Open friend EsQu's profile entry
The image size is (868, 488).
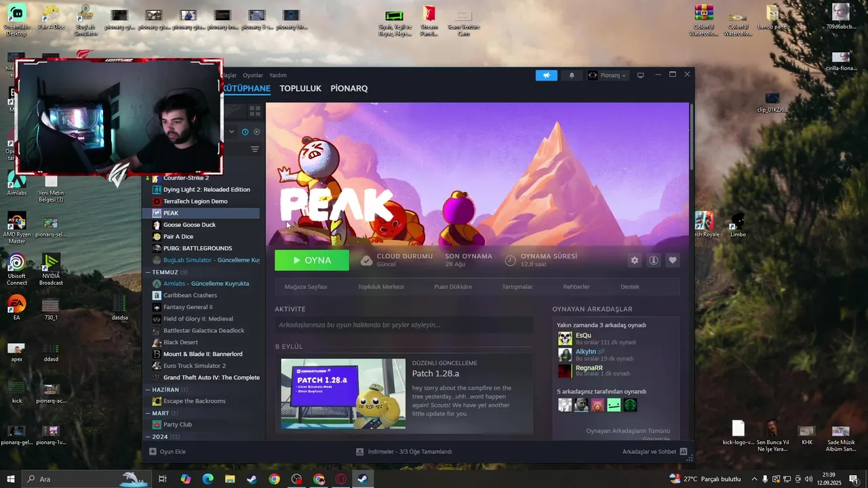coord(597,338)
